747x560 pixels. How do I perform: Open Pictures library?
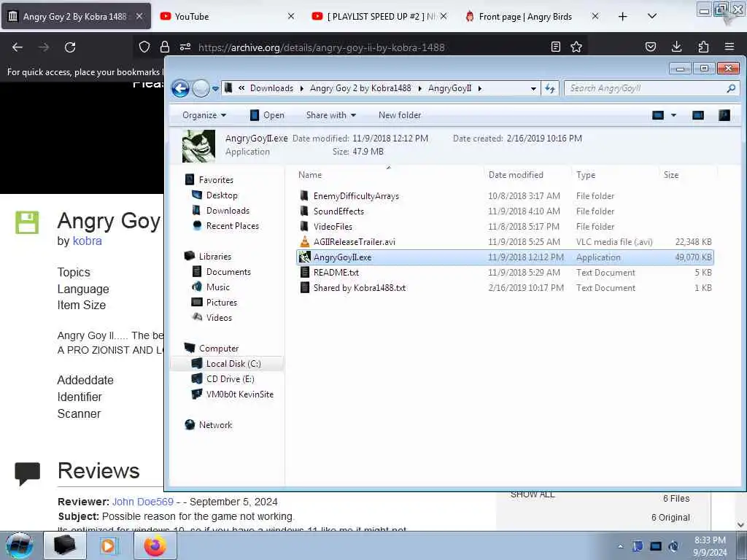222,302
